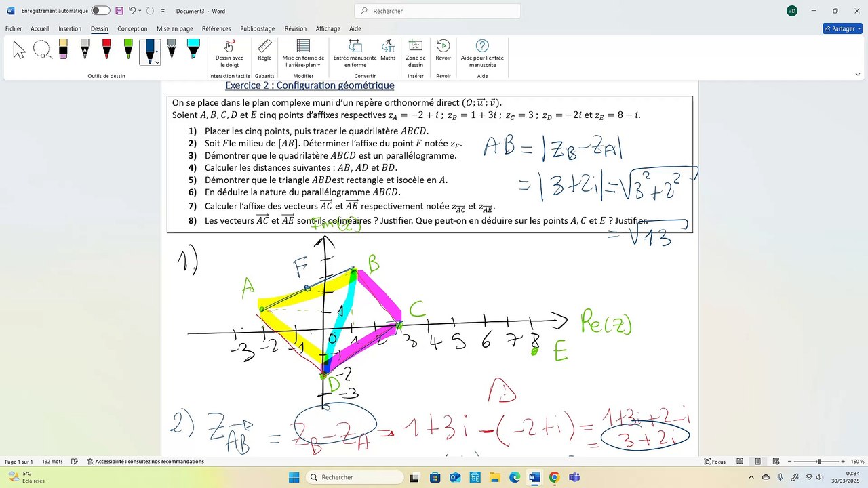
Task: Open the Aide tab
Action: coord(355,28)
